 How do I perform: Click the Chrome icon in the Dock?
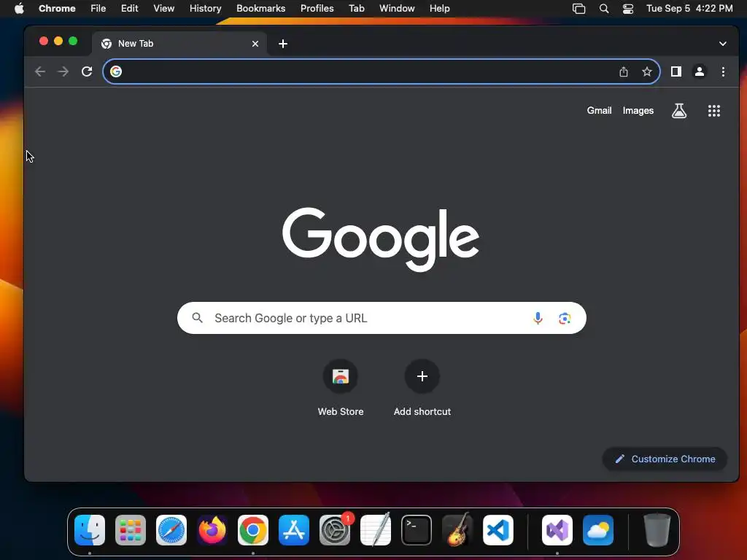tap(253, 530)
